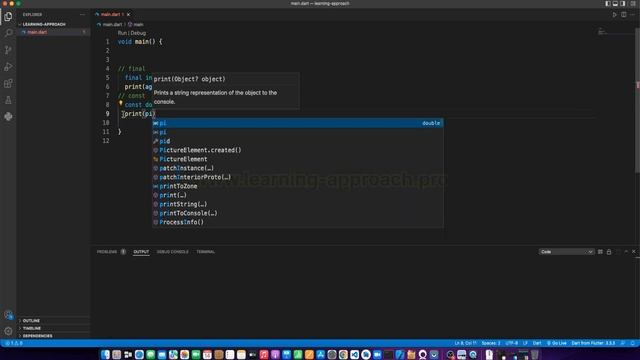Select 'printString(…)' suggestion
640x360 pixels.
(x=298, y=204)
